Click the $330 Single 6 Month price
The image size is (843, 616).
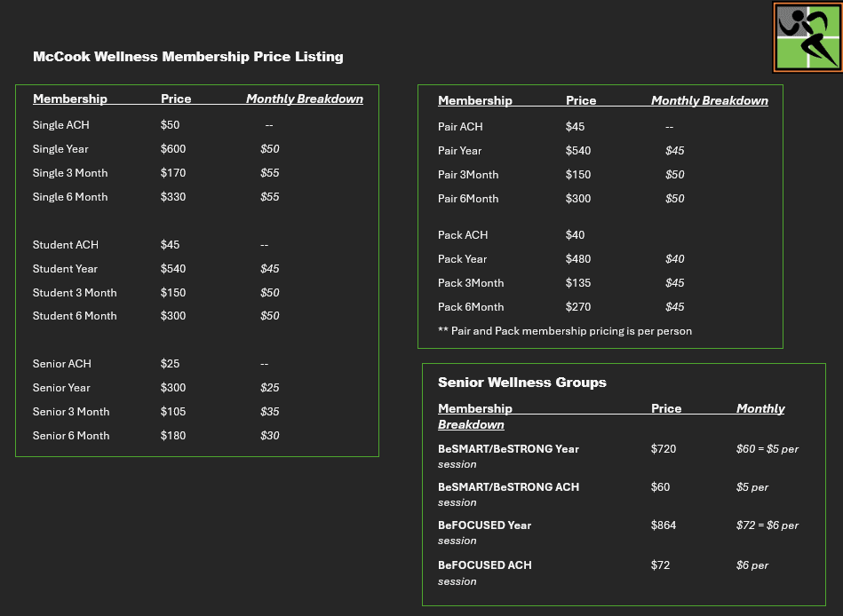tap(173, 197)
